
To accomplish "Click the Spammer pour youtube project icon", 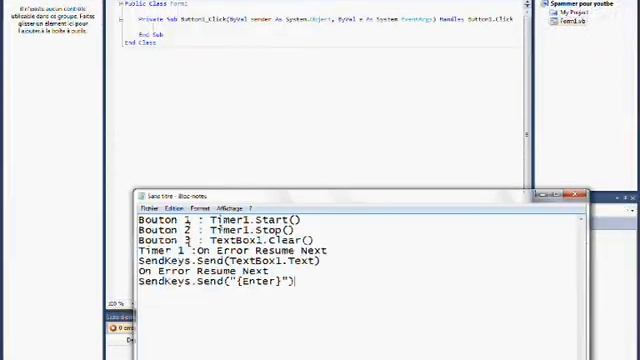I will [545, 4].
